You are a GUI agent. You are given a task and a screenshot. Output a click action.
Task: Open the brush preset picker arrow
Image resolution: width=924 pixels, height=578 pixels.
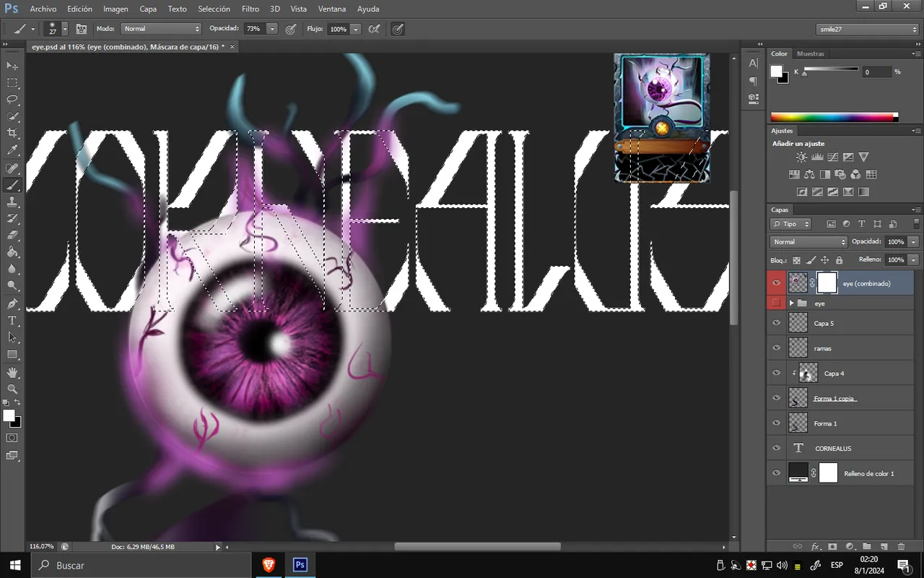pos(65,29)
